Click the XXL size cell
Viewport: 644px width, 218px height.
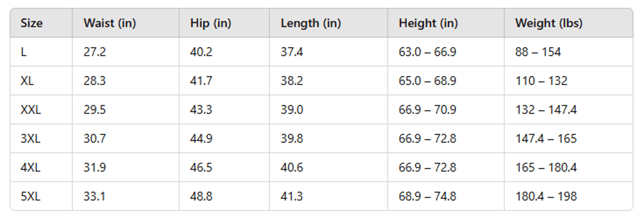[x=41, y=110]
